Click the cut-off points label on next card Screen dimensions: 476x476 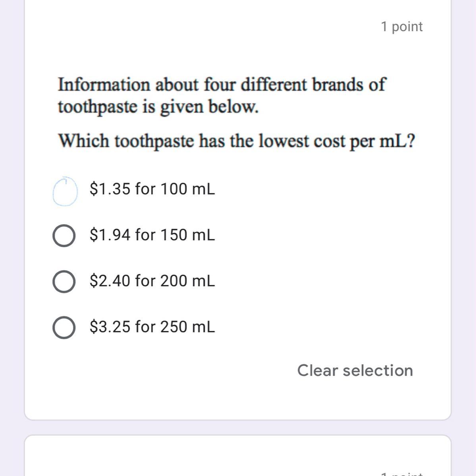pyautogui.click(x=401, y=473)
